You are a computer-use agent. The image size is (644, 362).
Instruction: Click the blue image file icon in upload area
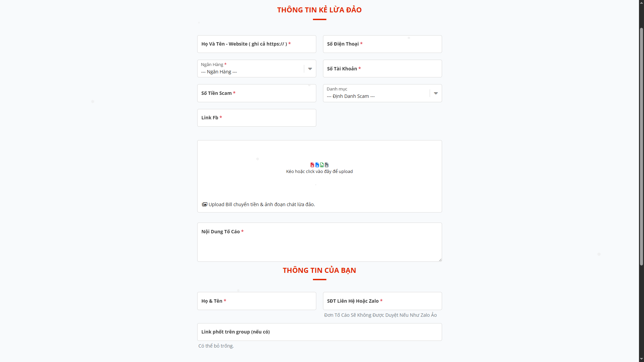pyautogui.click(x=317, y=165)
